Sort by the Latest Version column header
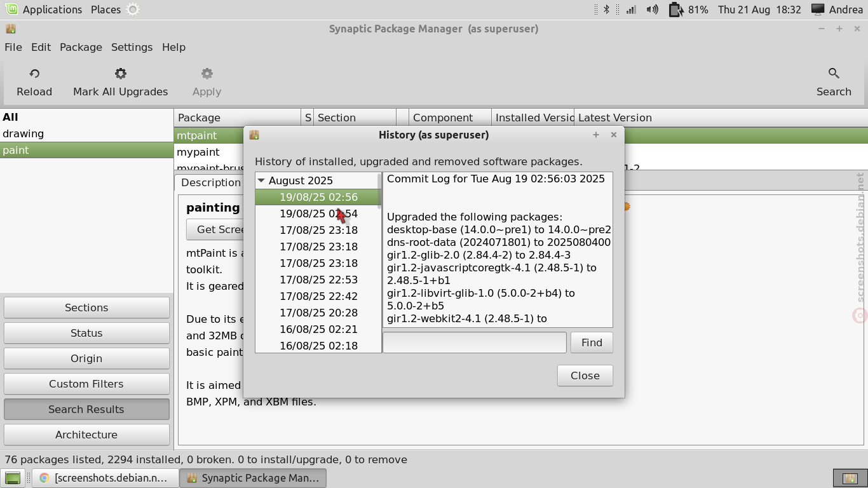 tap(721, 118)
